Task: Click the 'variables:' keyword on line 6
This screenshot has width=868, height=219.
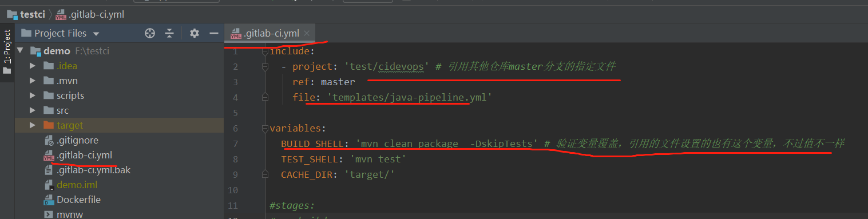Action: (x=298, y=128)
